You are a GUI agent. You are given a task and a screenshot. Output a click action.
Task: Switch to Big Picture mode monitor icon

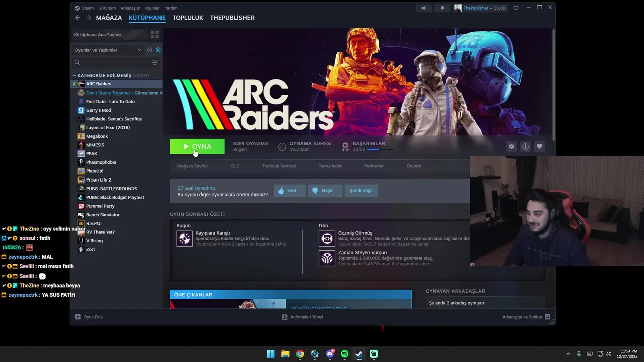516,8
